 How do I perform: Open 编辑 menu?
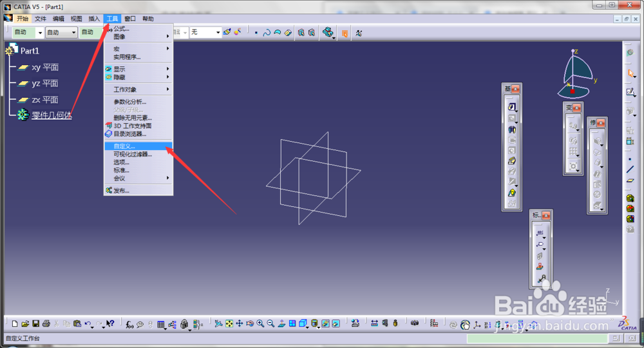(x=59, y=19)
